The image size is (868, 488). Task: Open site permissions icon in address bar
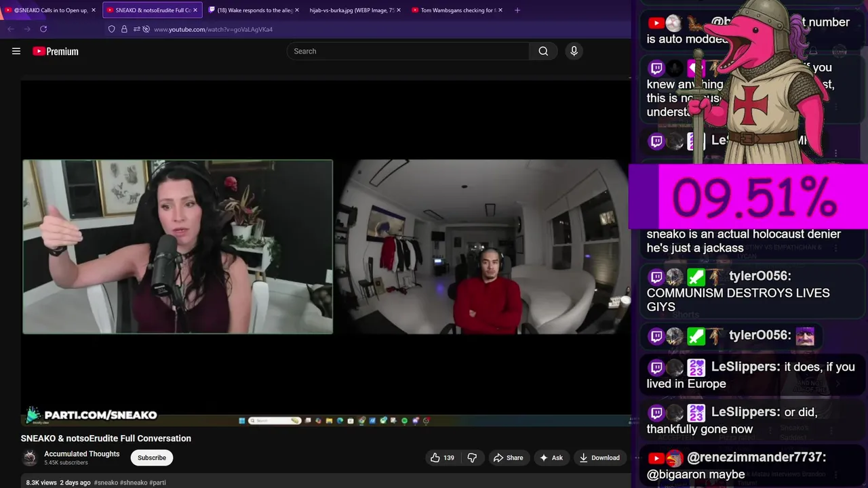pyautogui.click(x=136, y=29)
